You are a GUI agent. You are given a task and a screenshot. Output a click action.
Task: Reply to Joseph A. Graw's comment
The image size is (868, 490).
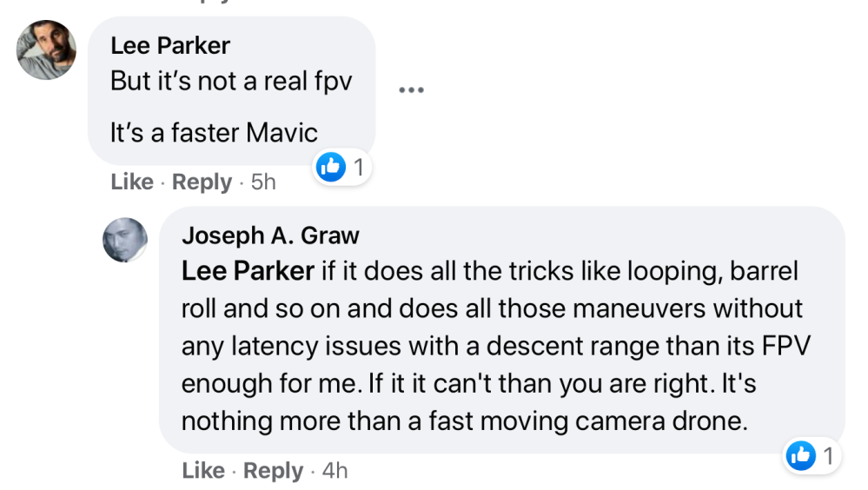point(273,471)
